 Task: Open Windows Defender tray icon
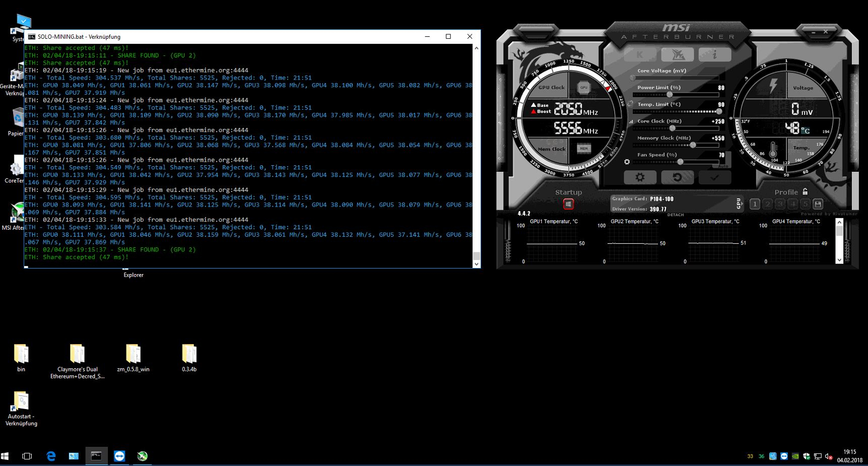point(807,456)
